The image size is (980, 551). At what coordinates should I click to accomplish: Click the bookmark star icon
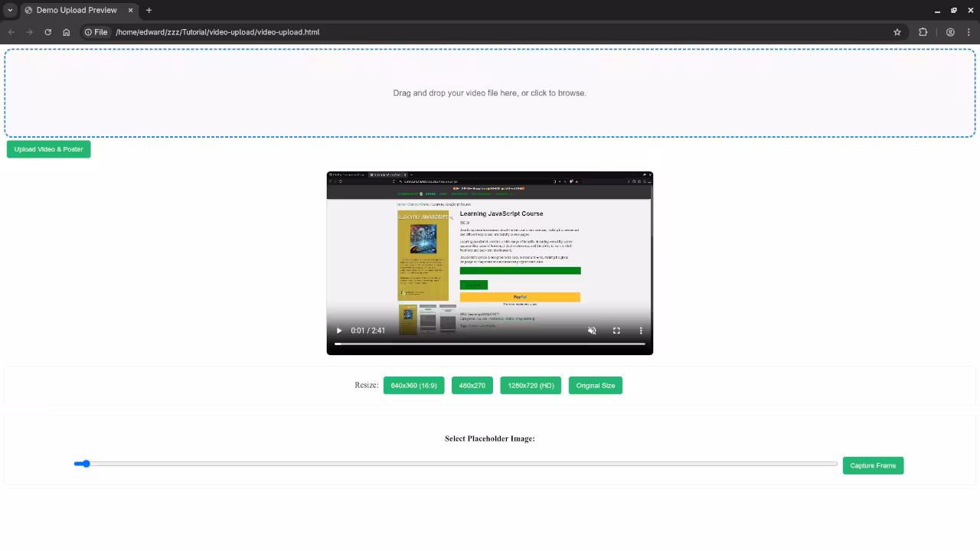click(x=897, y=32)
